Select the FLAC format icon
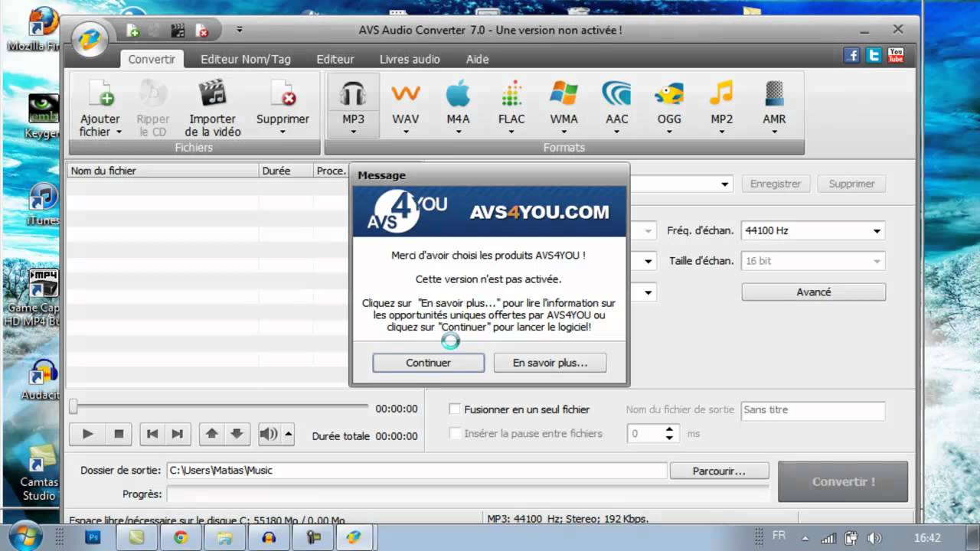980x551 pixels. click(x=511, y=95)
